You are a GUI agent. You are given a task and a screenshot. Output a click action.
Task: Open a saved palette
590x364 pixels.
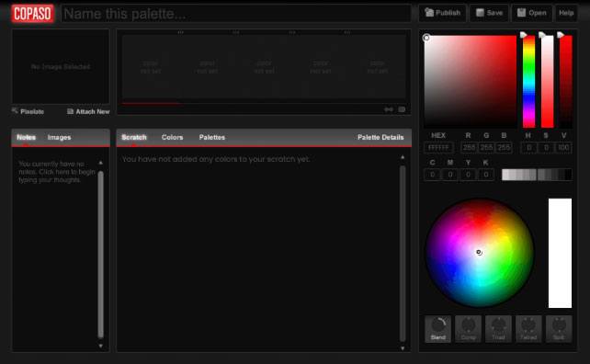(532, 13)
